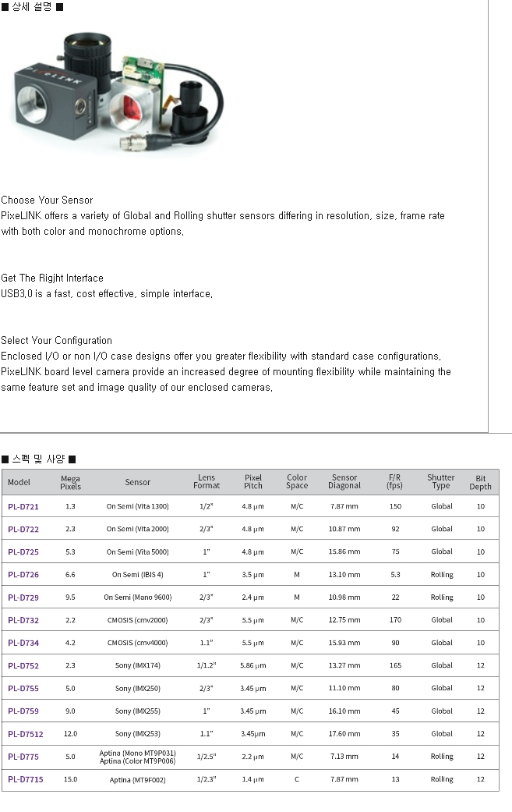Click the Mega Pixels column header
Image resolution: width=512 pixels, height=812 pixels.
pyautogui.click(x=70, y=482)
